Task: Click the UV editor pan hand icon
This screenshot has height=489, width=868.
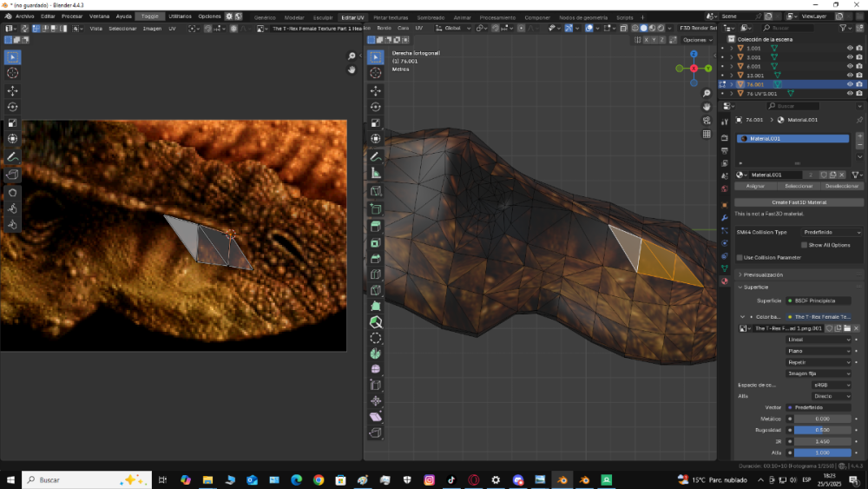Action: tap(352, 69)
